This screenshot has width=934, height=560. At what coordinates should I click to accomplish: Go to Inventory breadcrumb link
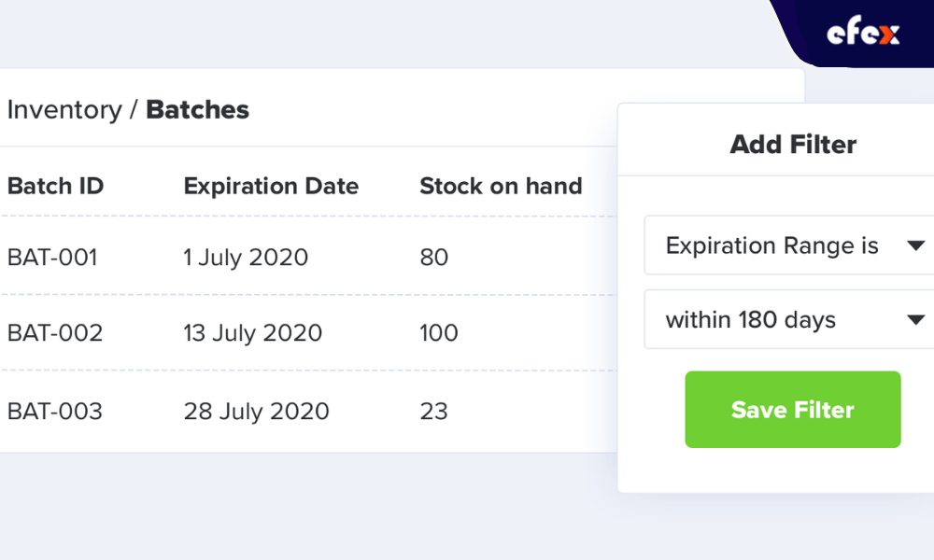pyautogui.click(x=64, y=110)
